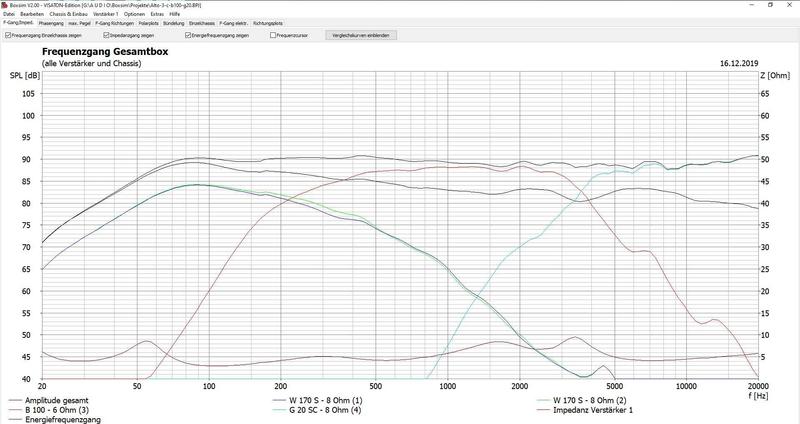Open the Chassis & Einbau menu

point(68,14)
